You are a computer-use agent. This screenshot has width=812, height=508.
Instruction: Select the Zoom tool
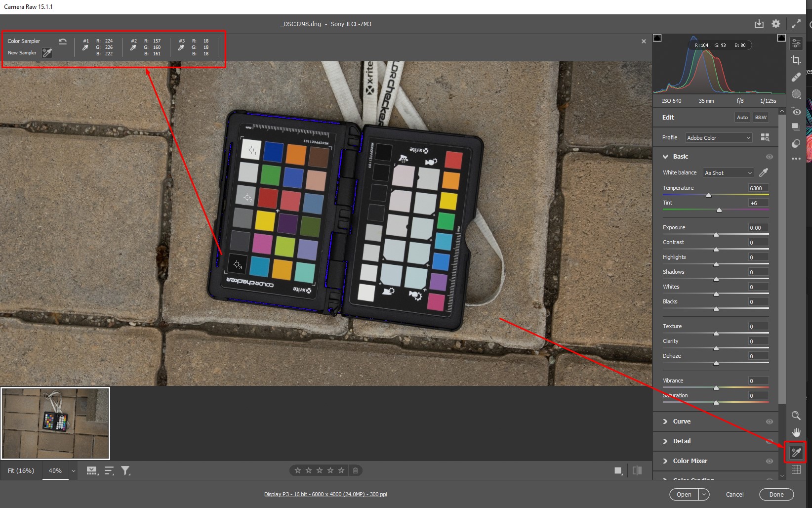coord(796,416)
